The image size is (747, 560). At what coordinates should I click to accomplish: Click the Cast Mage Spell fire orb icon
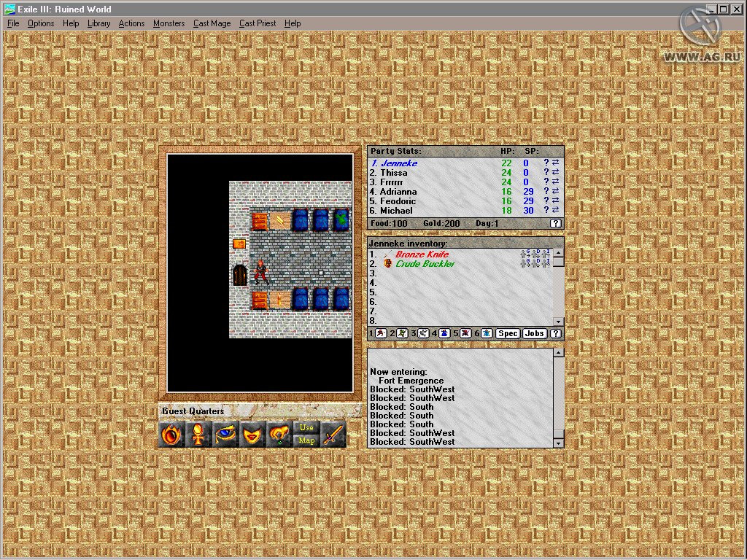click(x=171, y=435)
